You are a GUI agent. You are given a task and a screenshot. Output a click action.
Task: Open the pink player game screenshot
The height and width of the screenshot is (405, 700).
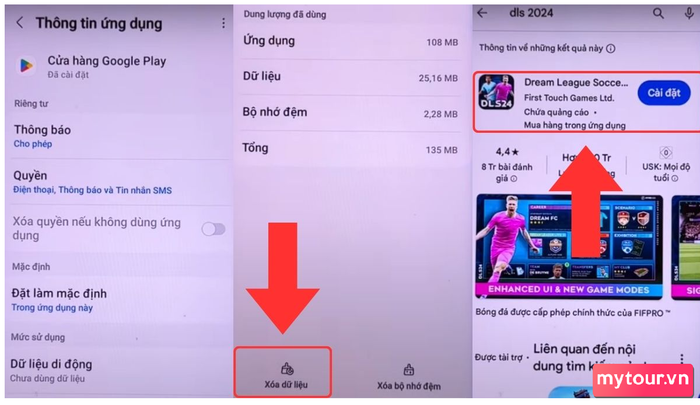pyautogui.click(x=569, y=246)
